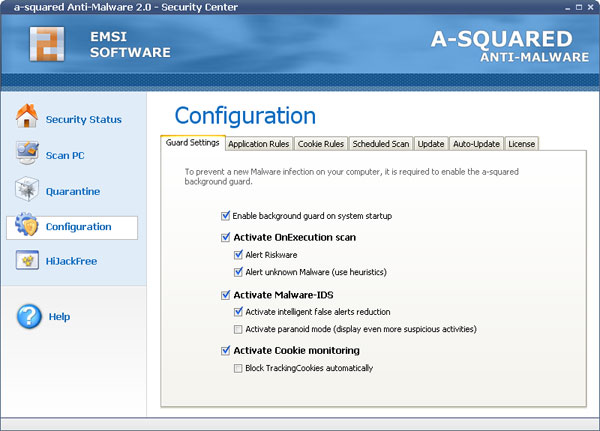
Task: Click the Quarantine box icon
Action: point(27,189)
